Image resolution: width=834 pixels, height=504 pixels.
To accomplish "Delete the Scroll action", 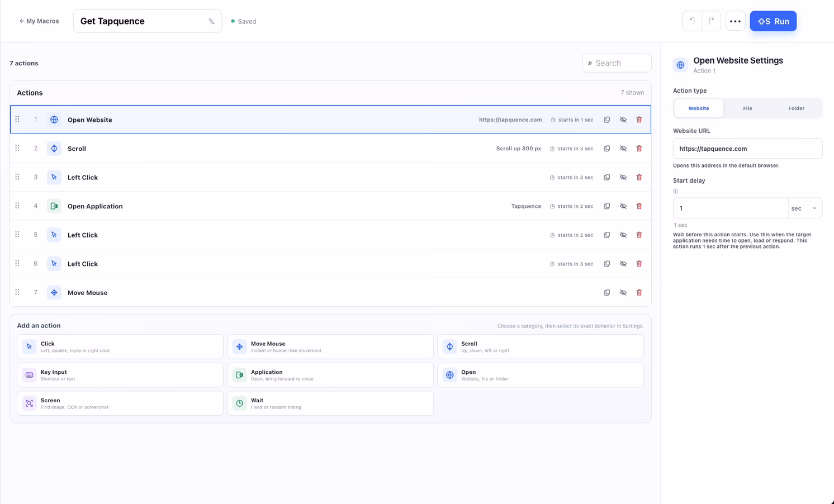I will click(639, 149).
